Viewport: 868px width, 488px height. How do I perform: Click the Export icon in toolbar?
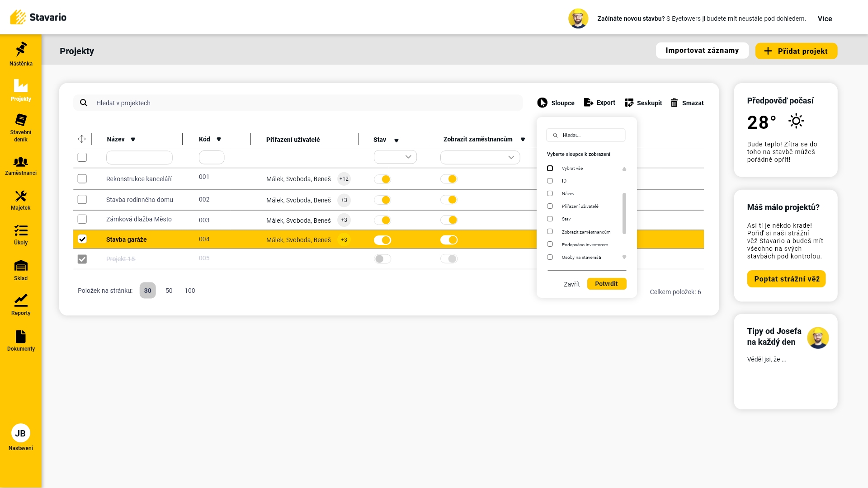pos(588,103)
